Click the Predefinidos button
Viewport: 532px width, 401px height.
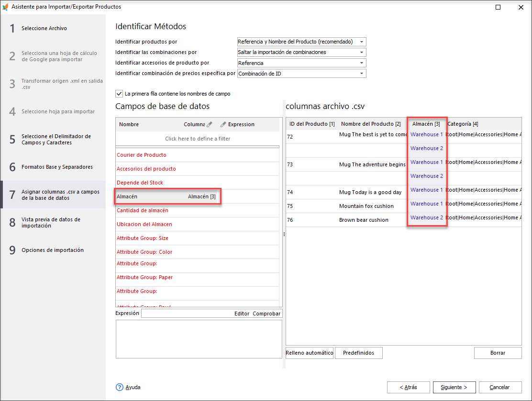[x=359, y=353]
